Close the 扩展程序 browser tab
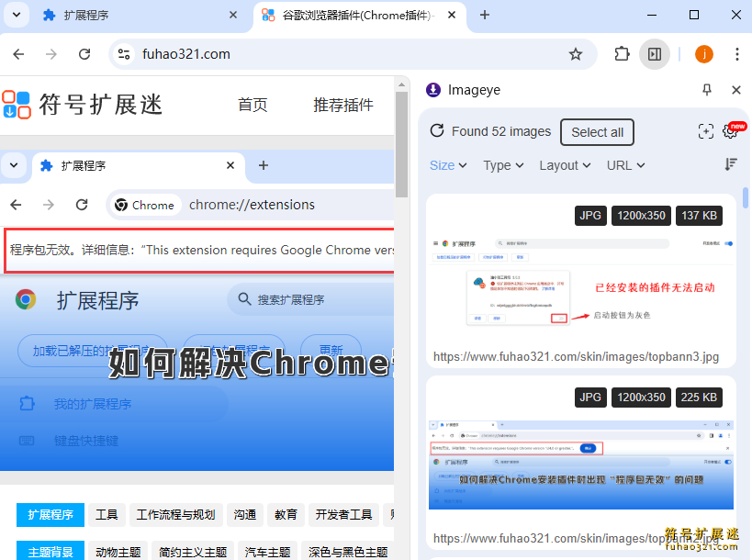Viewport: 752px width, 560px height. [x=233, y=15]
